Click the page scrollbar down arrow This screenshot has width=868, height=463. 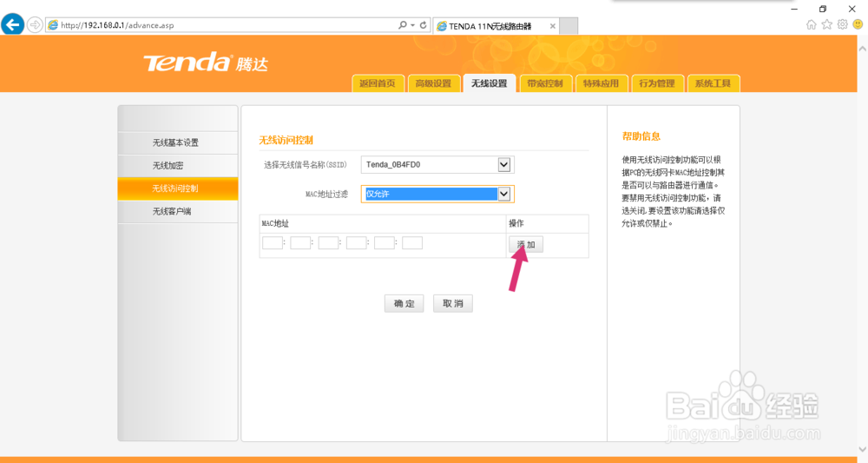[x=863, y=449]
